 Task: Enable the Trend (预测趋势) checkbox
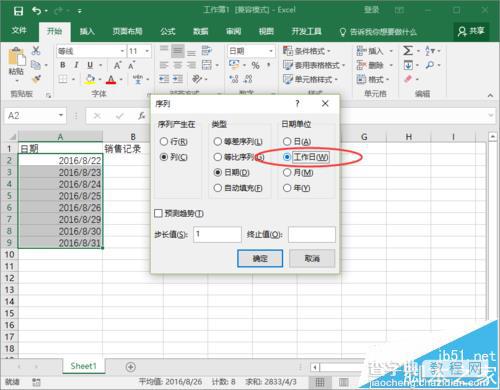158,213
